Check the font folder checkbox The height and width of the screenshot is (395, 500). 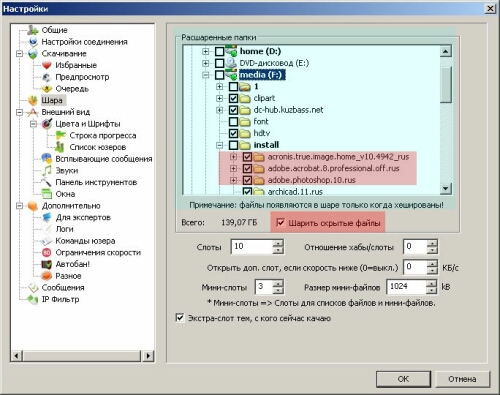tap(233, 121)
